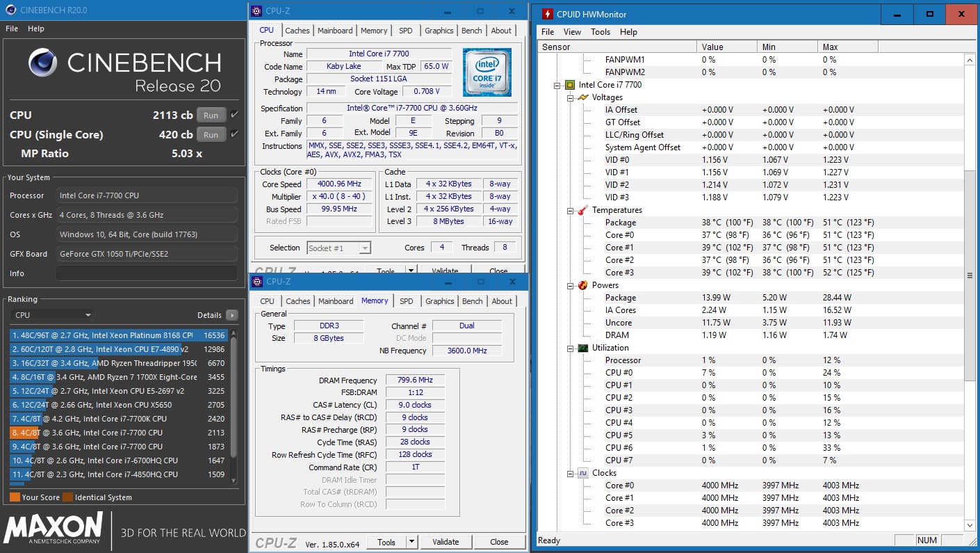This screenshot has height=553, width=980.
Task: Click the HWMonitor vertical scrollbar thumb
Action: tap(970, 275)
